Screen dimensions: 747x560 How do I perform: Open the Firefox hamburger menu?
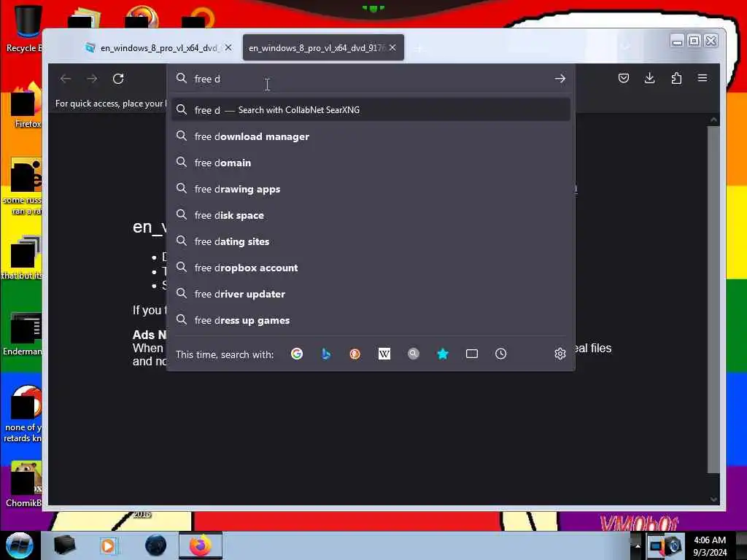(703, 78)
